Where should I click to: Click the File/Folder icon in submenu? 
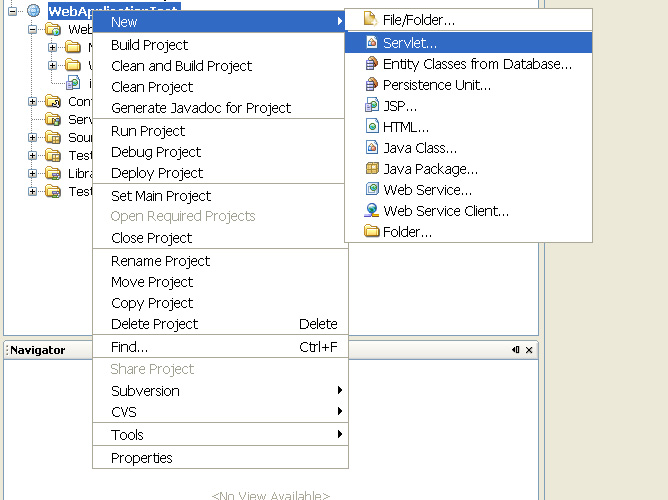[372, 20]
